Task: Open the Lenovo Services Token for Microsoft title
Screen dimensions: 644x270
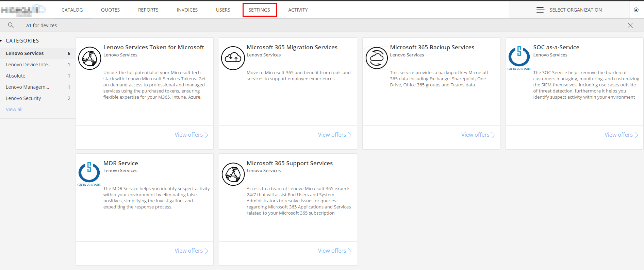Action: (x=154, y=47)
